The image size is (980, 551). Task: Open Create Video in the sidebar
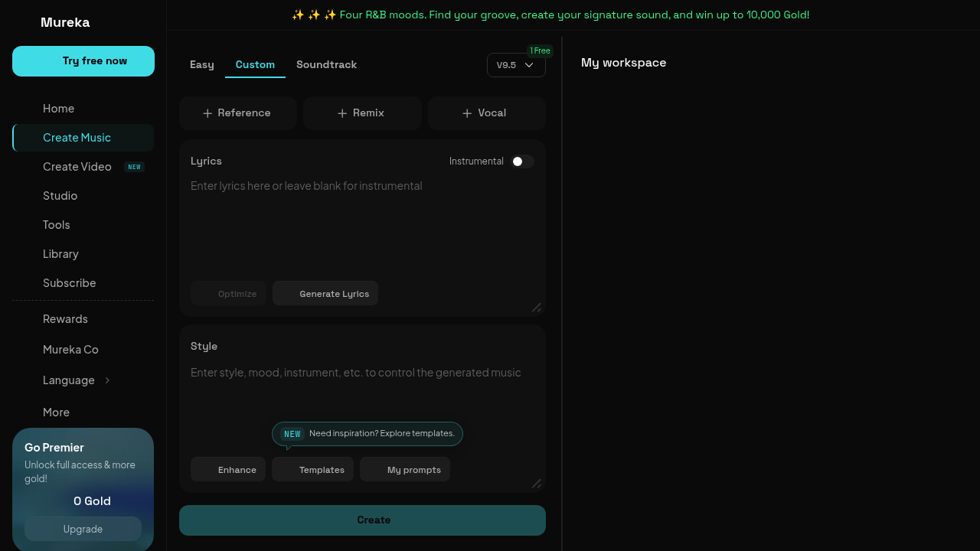(x=83, y=167)
